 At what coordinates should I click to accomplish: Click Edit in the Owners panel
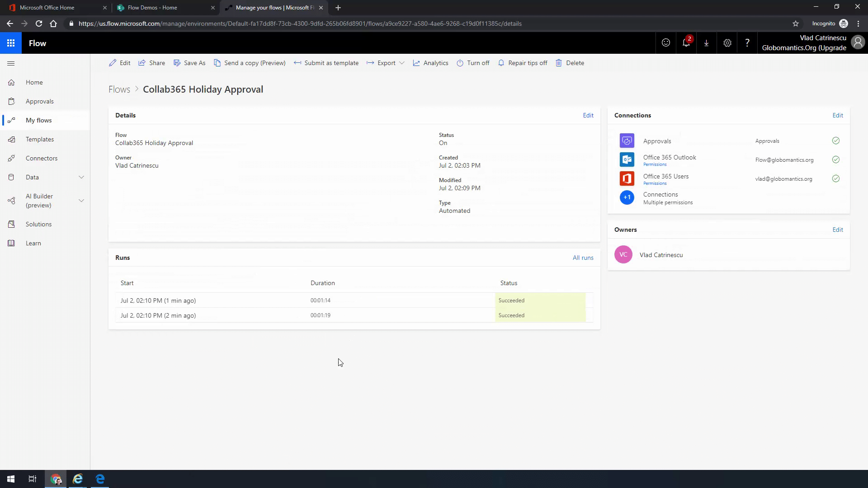pos(837,230)
